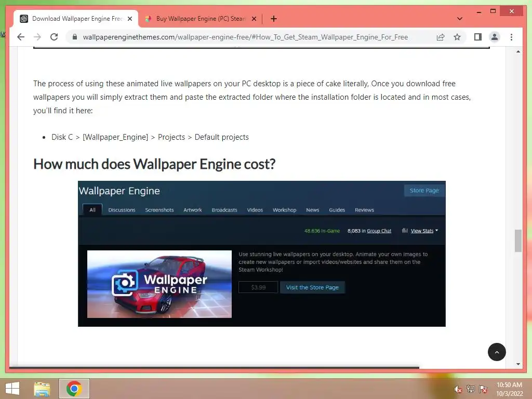
Task: Switch to the Buy Wallpaper Engine (PC) Steam tab
Action: click(x=201, y=19)
